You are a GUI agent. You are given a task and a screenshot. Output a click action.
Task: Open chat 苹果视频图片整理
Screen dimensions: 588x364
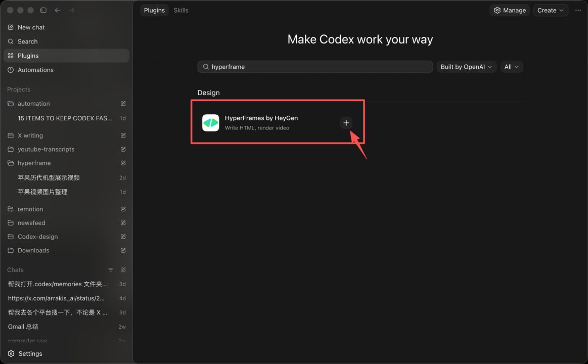coord(66,192)
